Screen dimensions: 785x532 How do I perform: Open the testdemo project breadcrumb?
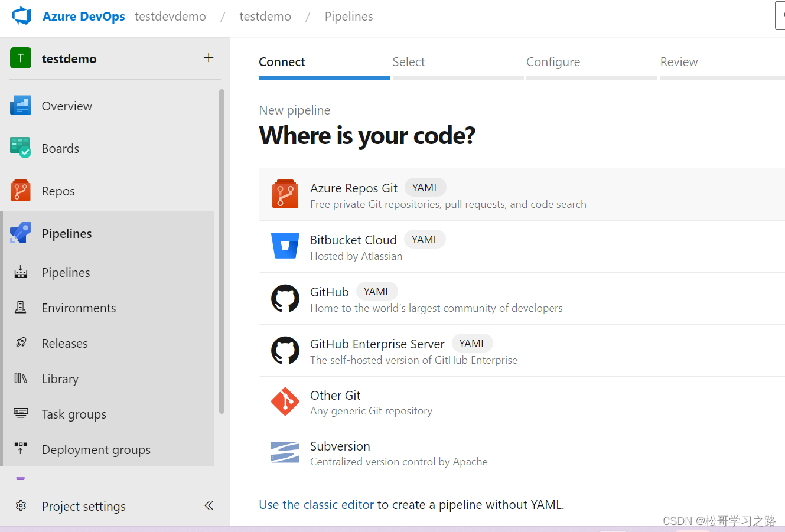[x=265, y=16]
